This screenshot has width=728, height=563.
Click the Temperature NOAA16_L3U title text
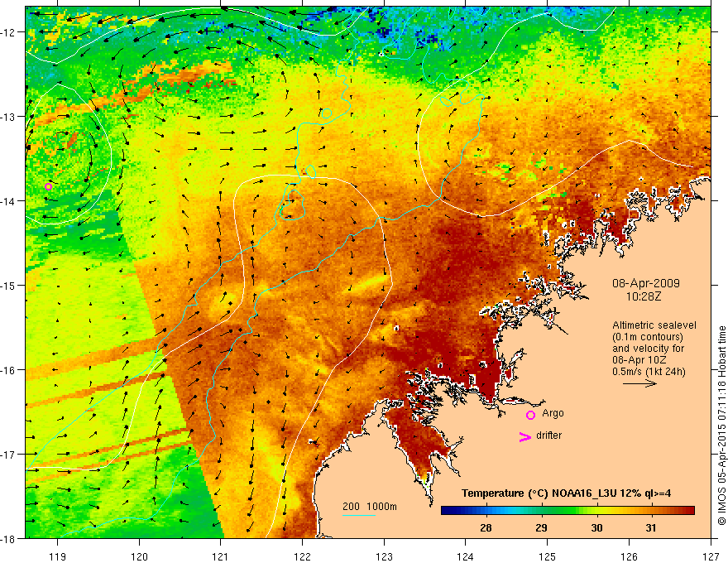tap(566, 493)
